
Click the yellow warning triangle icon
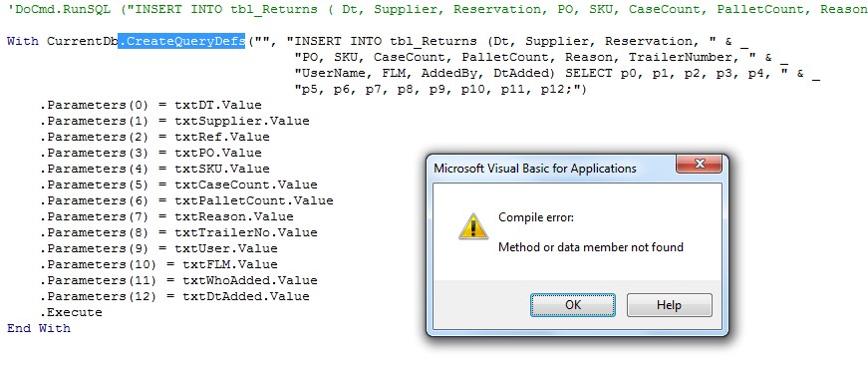[x=473, y=227]
